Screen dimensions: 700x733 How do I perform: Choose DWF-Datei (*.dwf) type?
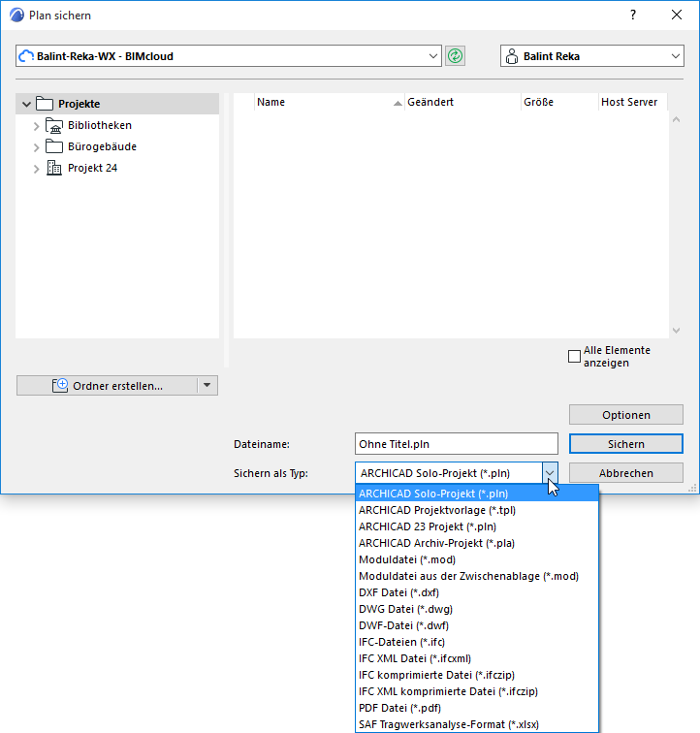476,625
